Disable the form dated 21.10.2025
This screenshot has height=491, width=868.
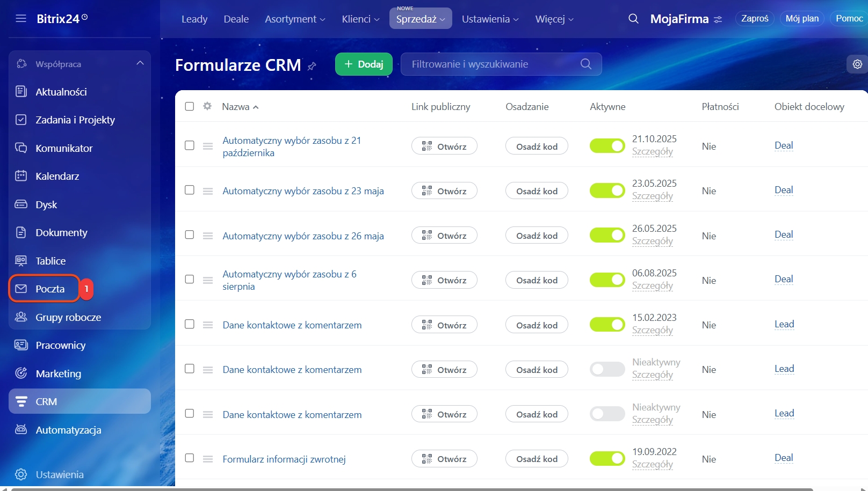pyautogui.click(x=607, y=146)
